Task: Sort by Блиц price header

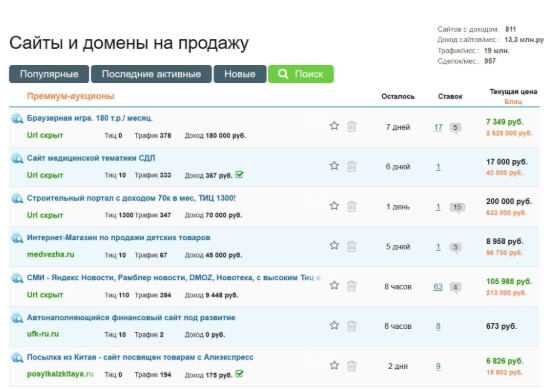Action: [x=513, y=102]
